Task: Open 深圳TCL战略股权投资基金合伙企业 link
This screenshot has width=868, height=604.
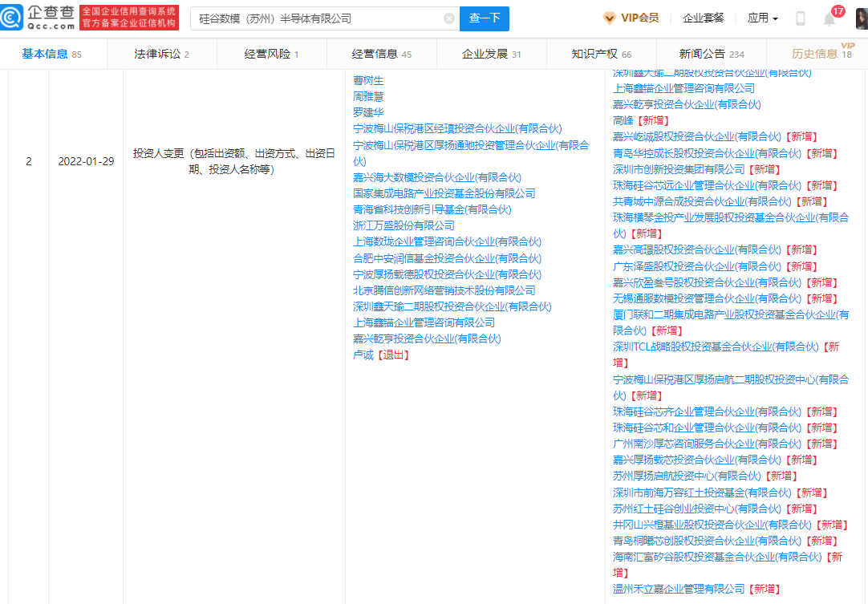Action: coord(716,347)
